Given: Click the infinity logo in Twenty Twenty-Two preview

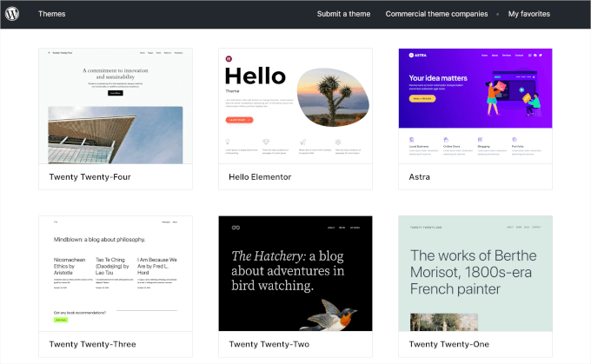Looking at the screenshot, I should [x=235, y=228].
